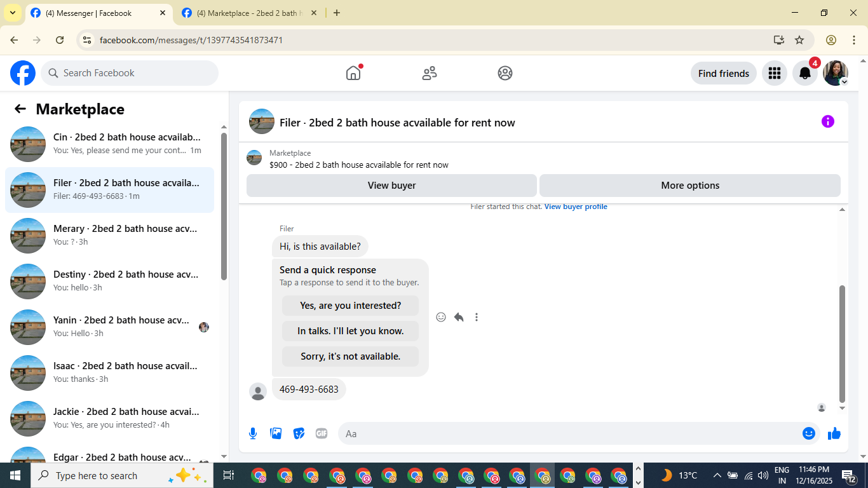This screenshot has width=868, height=488.
Task: Click the chat scroll down arrow
Action: click(x=843, y=408)
